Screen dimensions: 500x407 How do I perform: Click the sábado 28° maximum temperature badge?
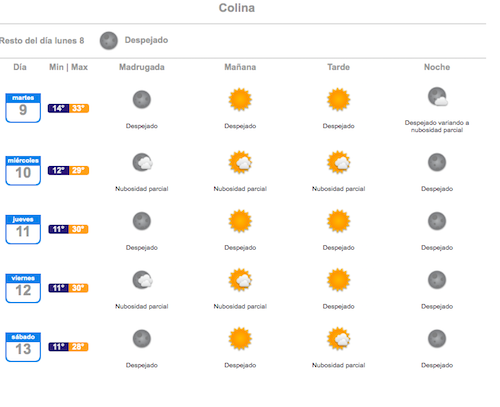tap(79, 347)
